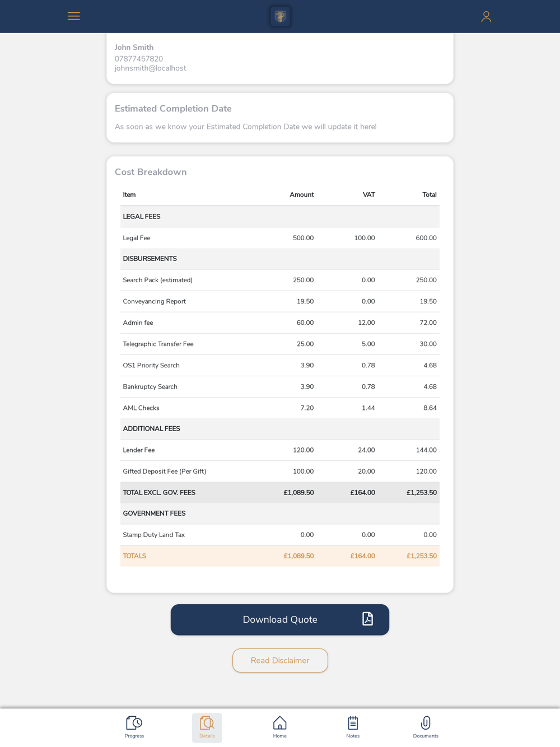This screenshot has width=560, height=747.
Task: Click the AML Checks total 8.64
Action: tap(430, 408)
